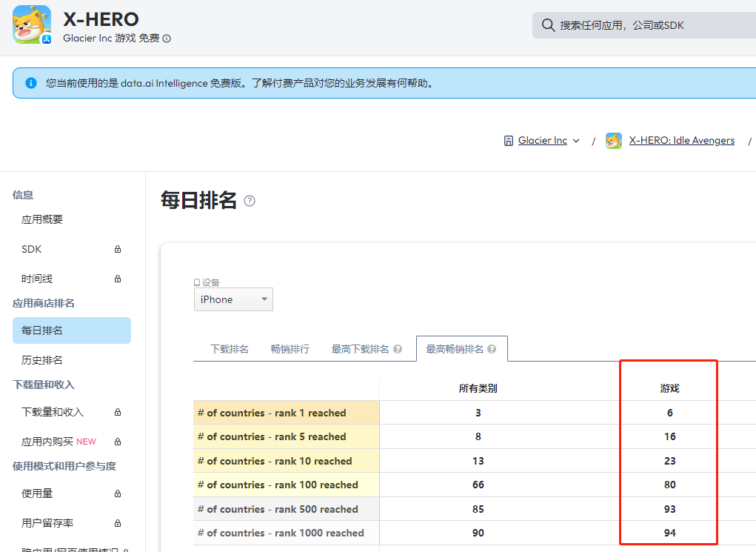Open 应用概要 in the sidebar
Screen dimensions: 756x552
pyautogui.click(x=42, y=219)
